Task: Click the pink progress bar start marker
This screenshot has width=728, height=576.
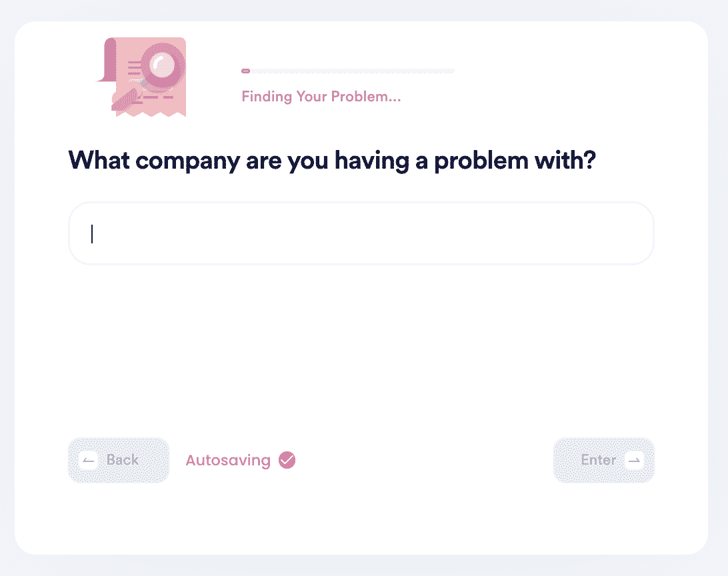Action: [x=245, y=71]
